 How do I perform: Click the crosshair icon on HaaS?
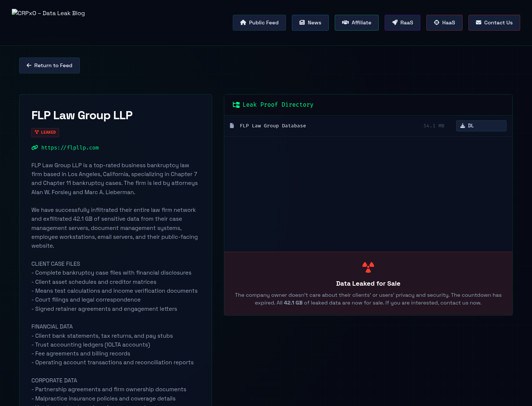coord(437,23)
